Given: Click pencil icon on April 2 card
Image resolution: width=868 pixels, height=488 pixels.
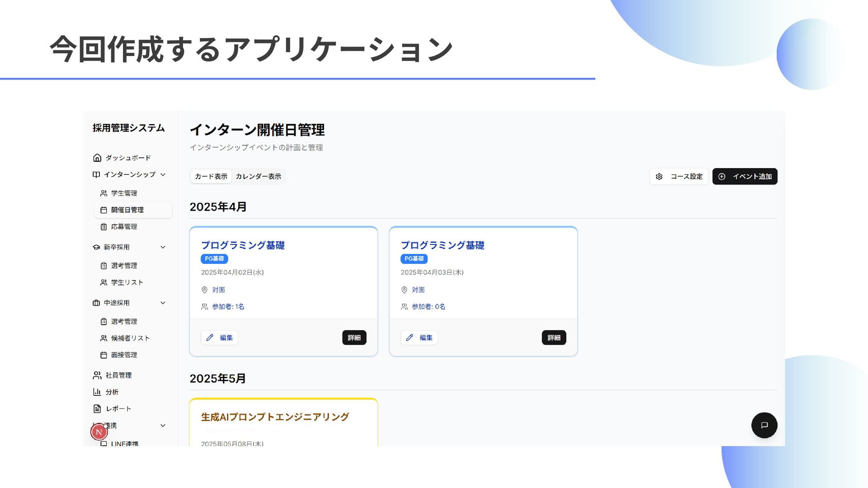Looking at the screenshot, I should click(210, 338).
